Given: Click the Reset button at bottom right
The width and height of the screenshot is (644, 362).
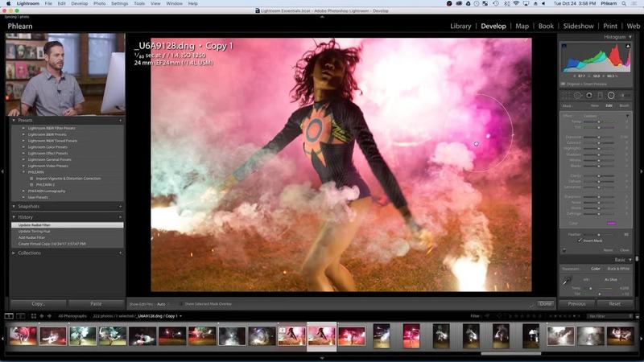Looking at the screenshot, I should [x=615, y=304].
